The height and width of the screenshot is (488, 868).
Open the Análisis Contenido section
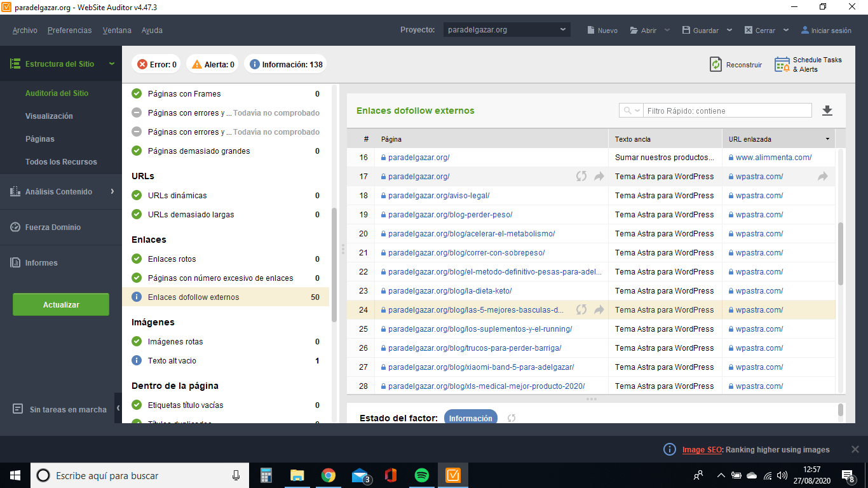pyautogui.click(x=61, y=191)
